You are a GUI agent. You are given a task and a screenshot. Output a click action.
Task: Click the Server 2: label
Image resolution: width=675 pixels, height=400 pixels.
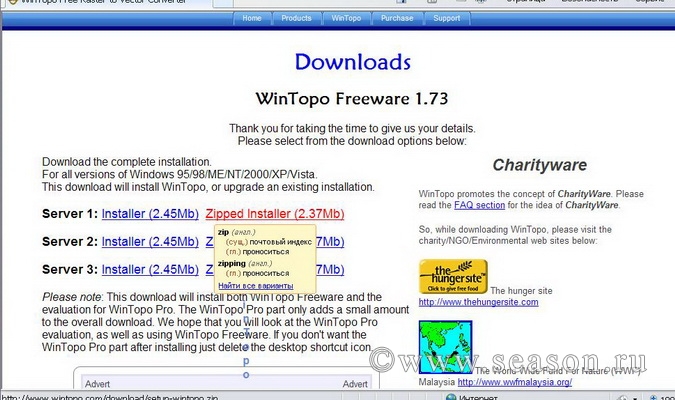tap(70, 242)
